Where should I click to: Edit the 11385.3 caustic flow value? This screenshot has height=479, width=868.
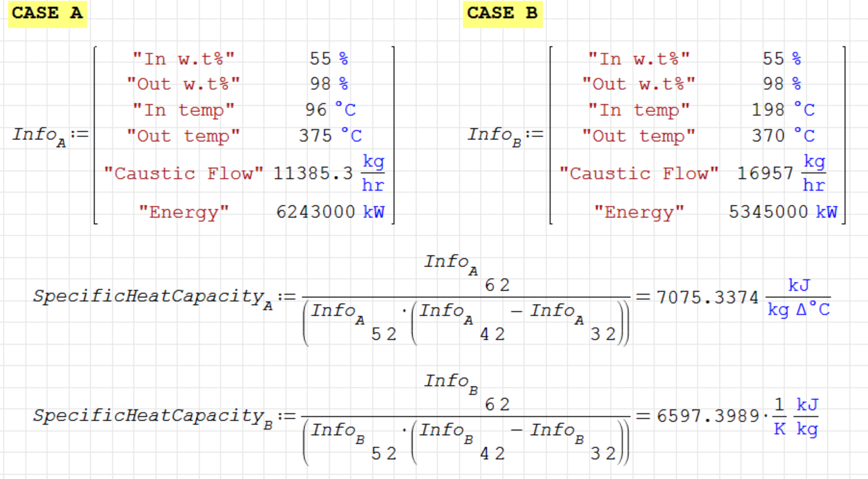[313, 173]
